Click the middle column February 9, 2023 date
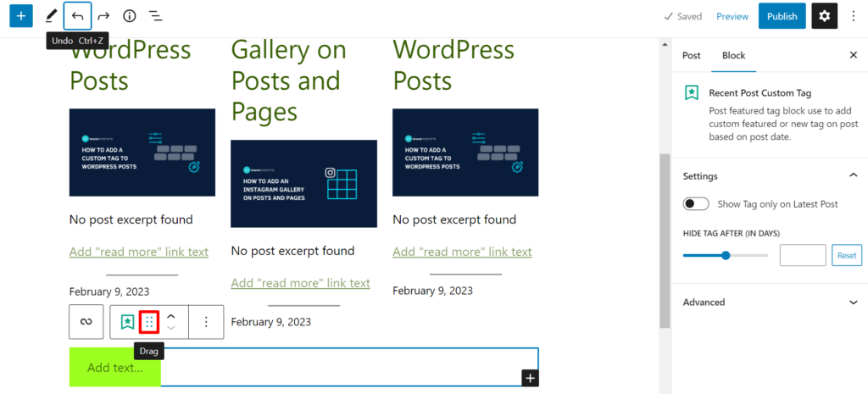The width and height of the screenshot is (868, 394). click(x=270, y=321)
